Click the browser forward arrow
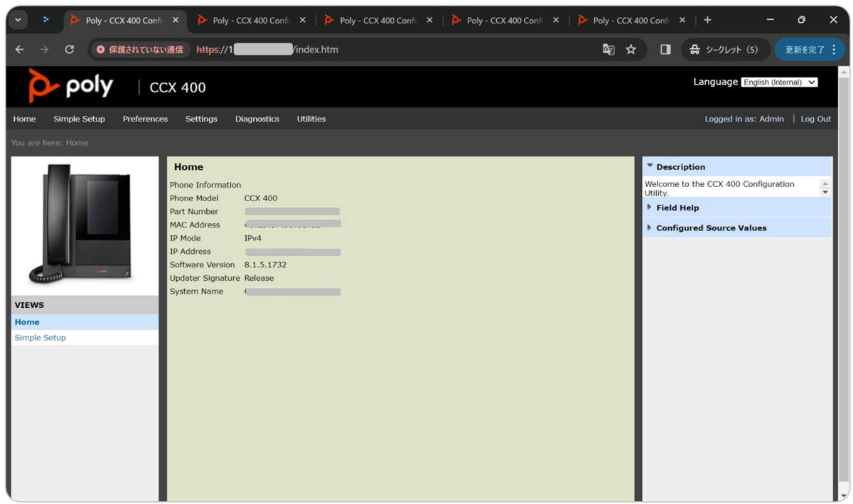 [44, 50]
